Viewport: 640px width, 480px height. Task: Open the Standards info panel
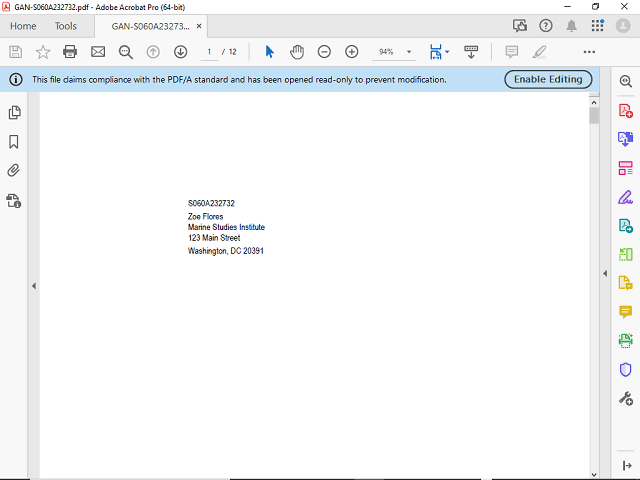(x=13, y=201)
